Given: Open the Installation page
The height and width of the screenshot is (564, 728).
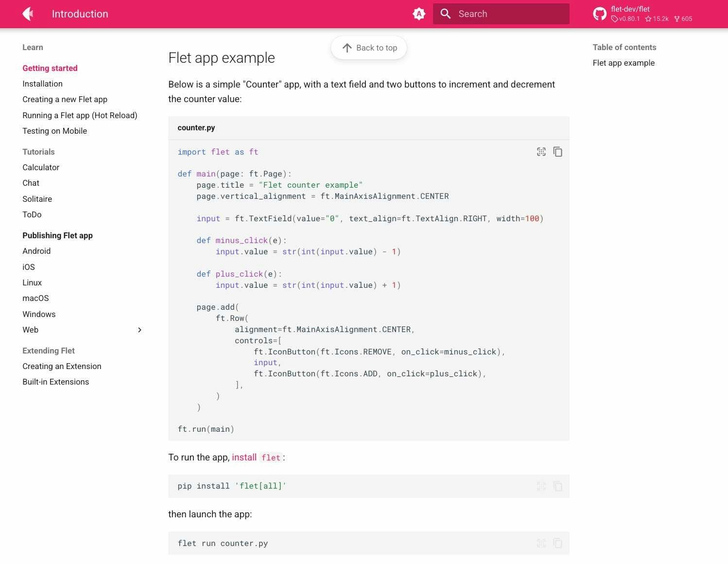Looking at the screenshot, I should [x=42, y=84].
